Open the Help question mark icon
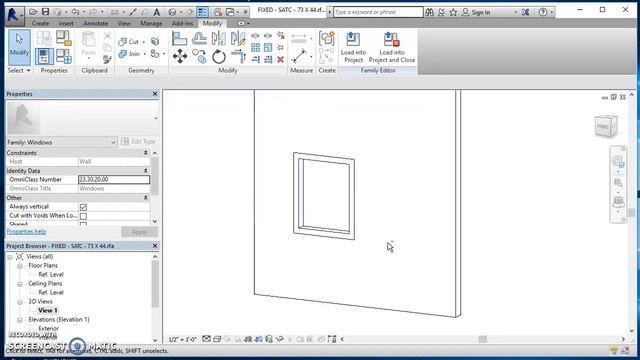The height and width of the screenshot is (360, 640). [543, 12]
